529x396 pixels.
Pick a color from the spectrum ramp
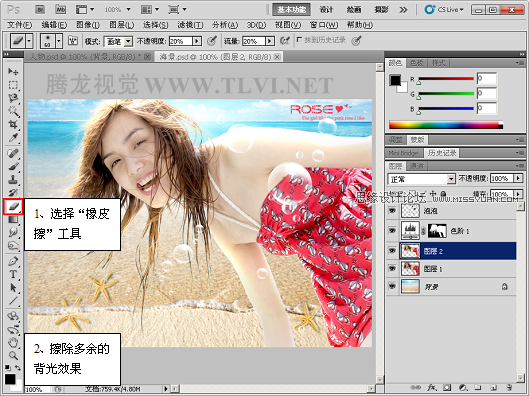point(445,125)
